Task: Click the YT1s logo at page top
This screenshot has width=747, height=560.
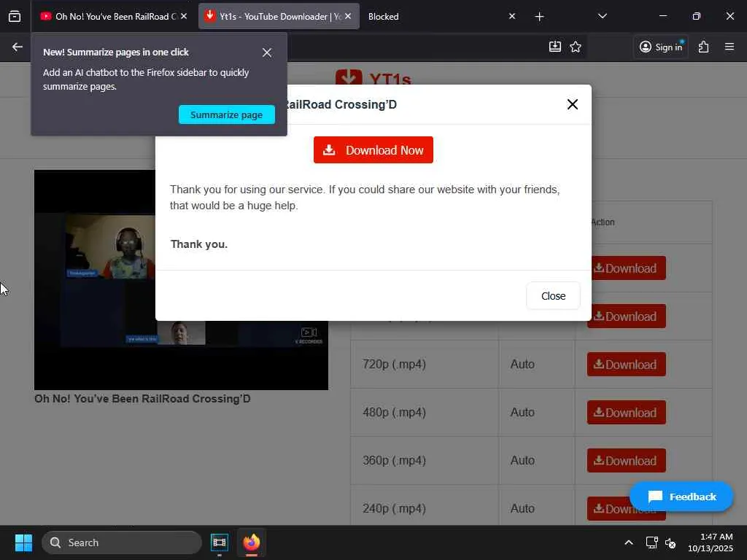Action: [x=373, y=77]
